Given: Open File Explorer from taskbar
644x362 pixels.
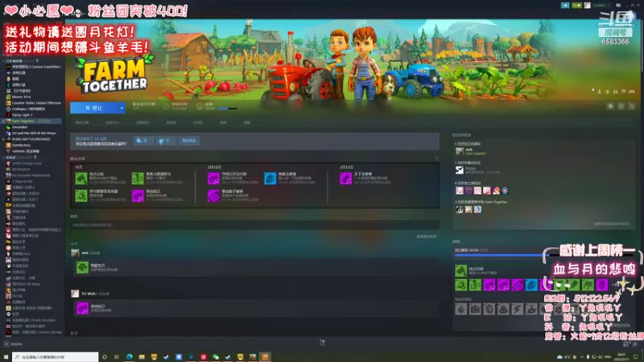Looking at the screenshot, I should 142,357.
